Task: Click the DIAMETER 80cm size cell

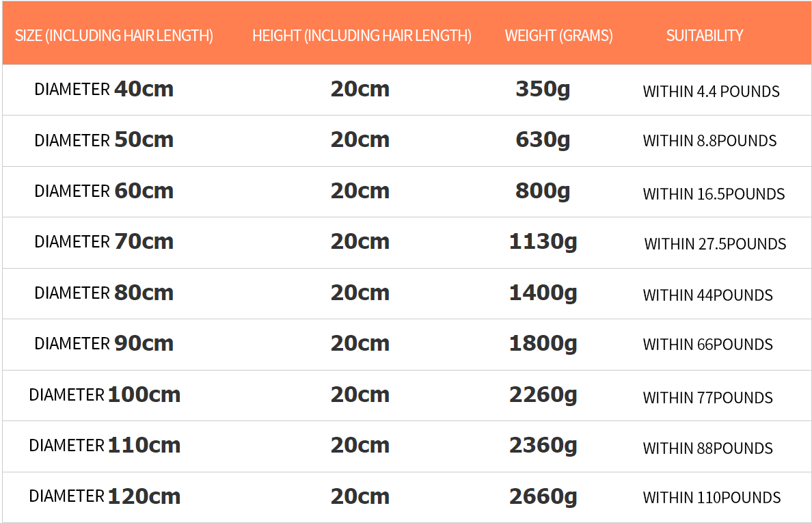Action: pyautogui.click(x=104, y=293)
